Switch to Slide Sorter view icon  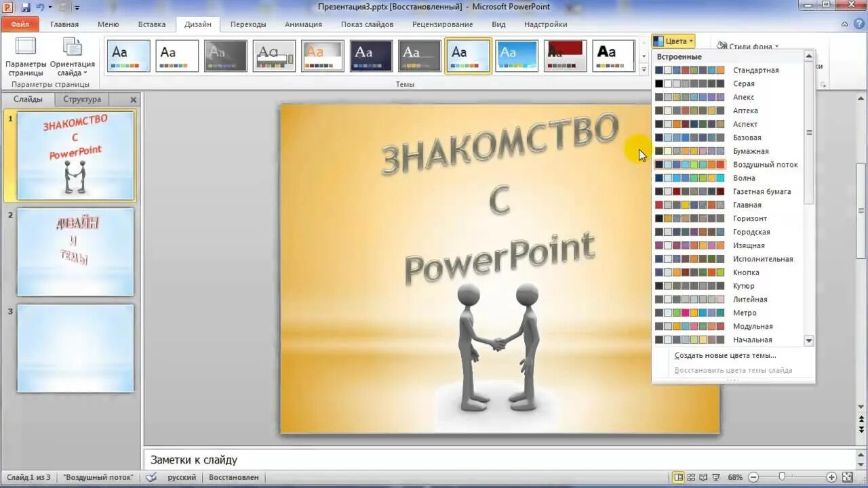click(x=690, y=477)
